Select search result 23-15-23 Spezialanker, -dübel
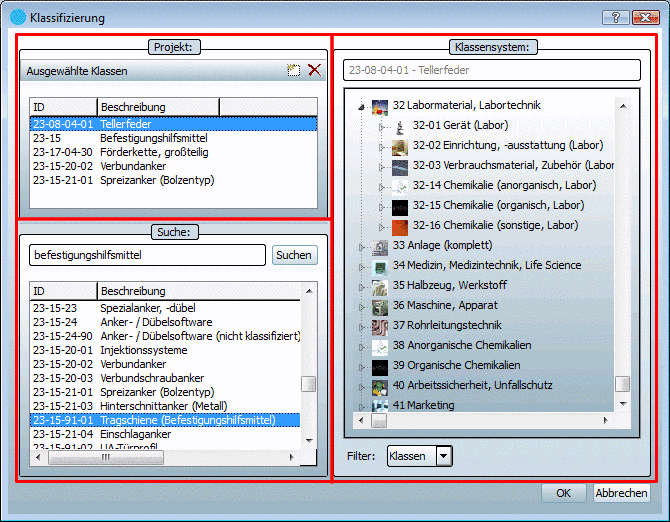The width and height of the screenshot is (670, 522). tap(165, 308)
